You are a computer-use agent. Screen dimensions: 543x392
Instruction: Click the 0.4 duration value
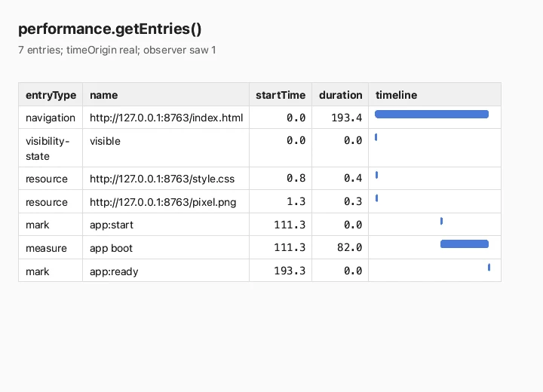(x=353, y=178)
